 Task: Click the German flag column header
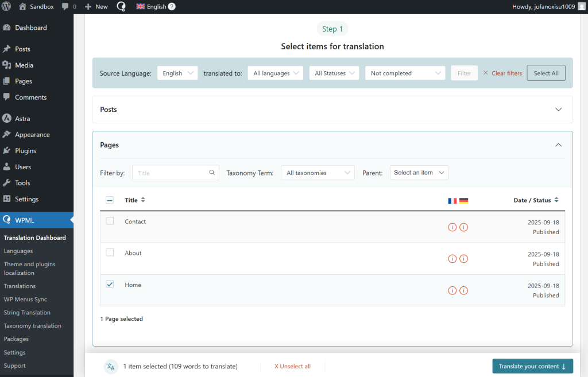pos(464,200)
